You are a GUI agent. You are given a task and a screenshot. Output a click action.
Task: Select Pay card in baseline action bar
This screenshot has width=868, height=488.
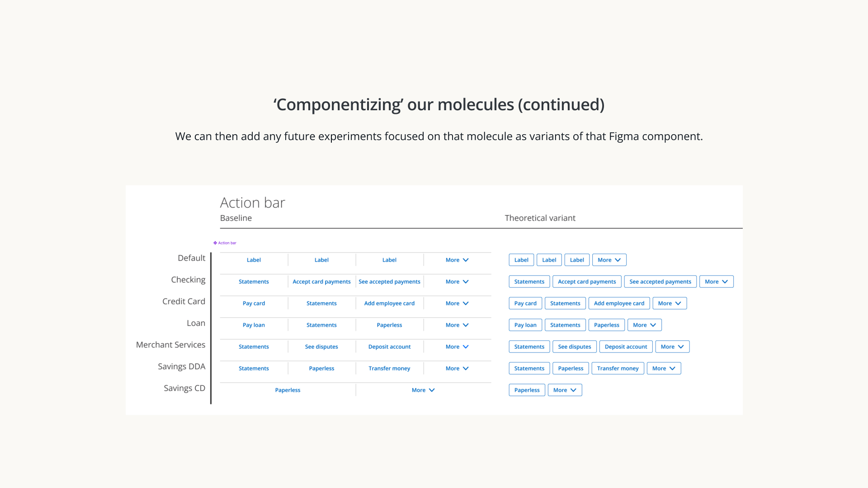[254, 303]
